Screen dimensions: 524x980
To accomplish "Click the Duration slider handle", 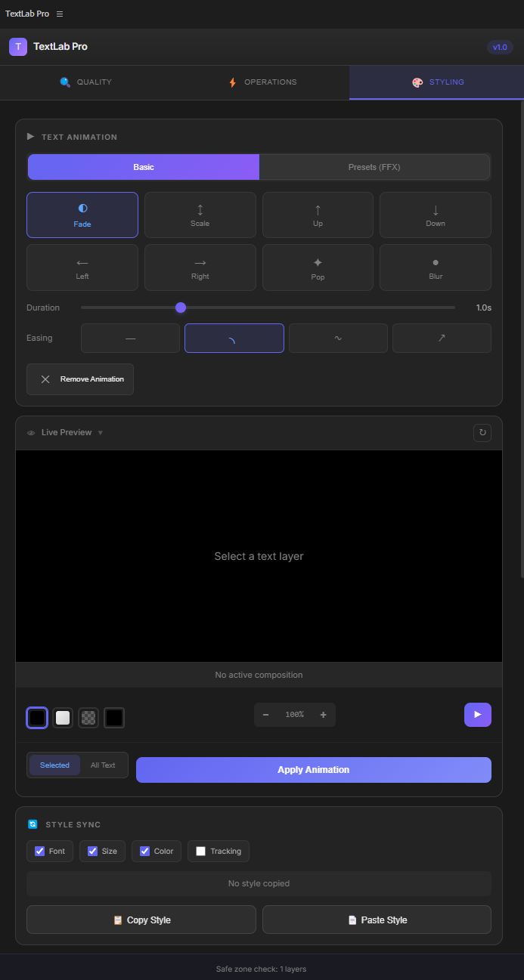I will (181, 308).
